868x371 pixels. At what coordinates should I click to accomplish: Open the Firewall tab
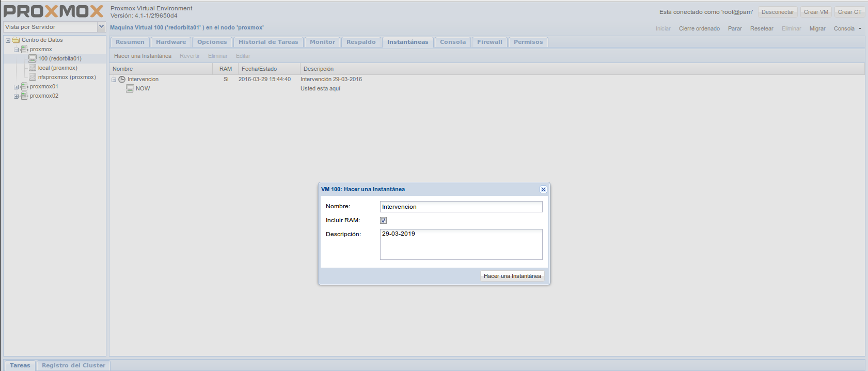(x=489, y=42)
